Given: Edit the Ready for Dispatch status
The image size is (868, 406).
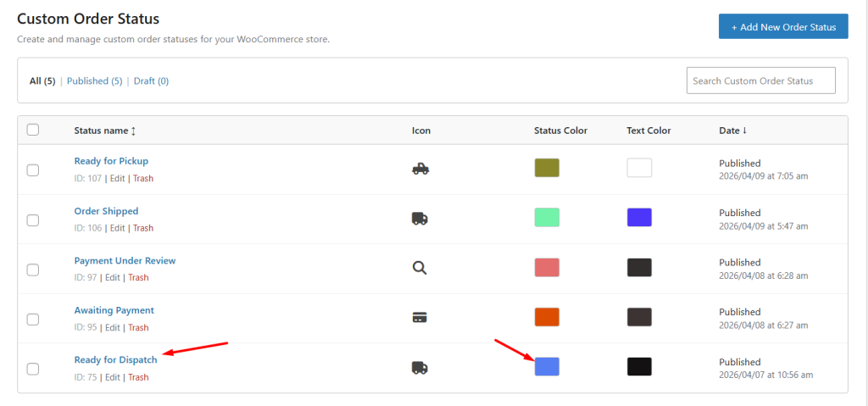Looking at the screenshot, I should click(113, 377).
